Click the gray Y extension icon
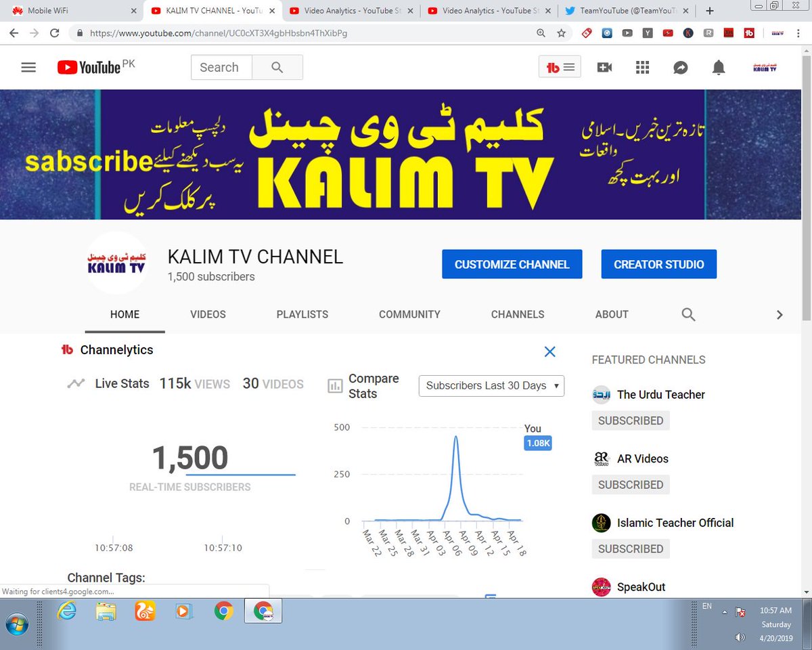812x650 pixels. [x=648, y=32]
